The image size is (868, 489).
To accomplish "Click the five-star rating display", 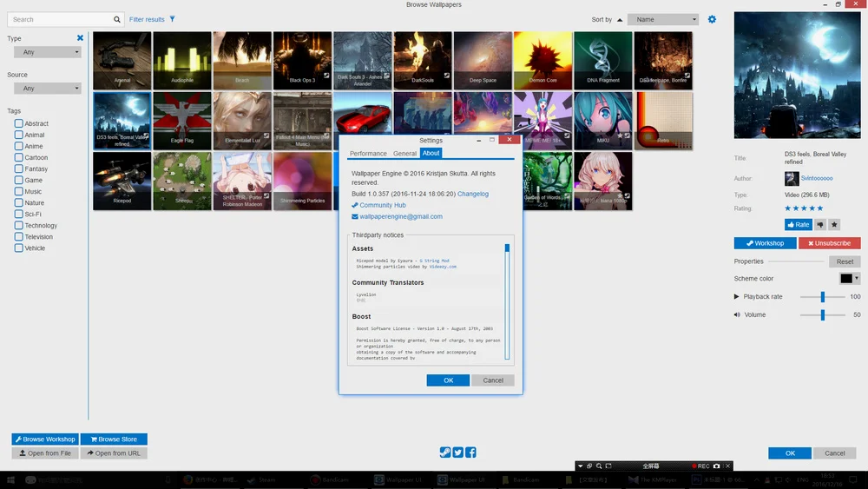I will [x=804, y=208].
